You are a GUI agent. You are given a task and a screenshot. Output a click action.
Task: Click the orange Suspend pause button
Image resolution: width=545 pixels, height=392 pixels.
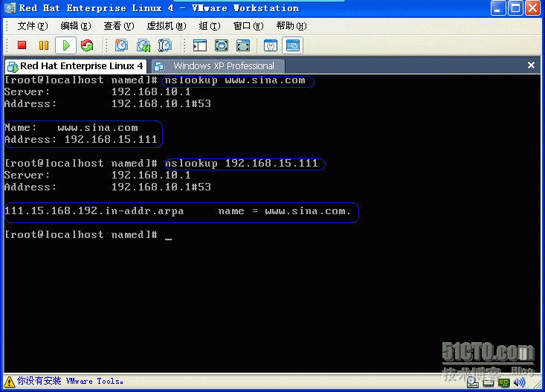(x=44, y=45)
